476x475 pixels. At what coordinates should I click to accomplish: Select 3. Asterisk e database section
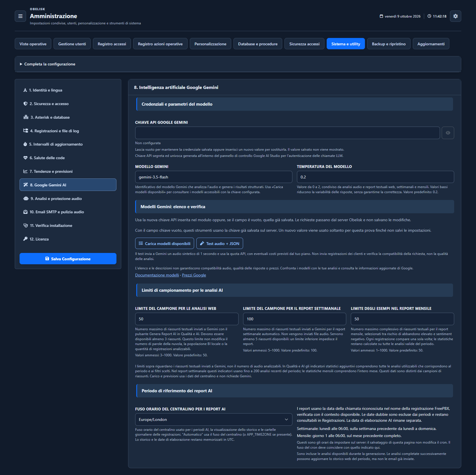(68, 117)
